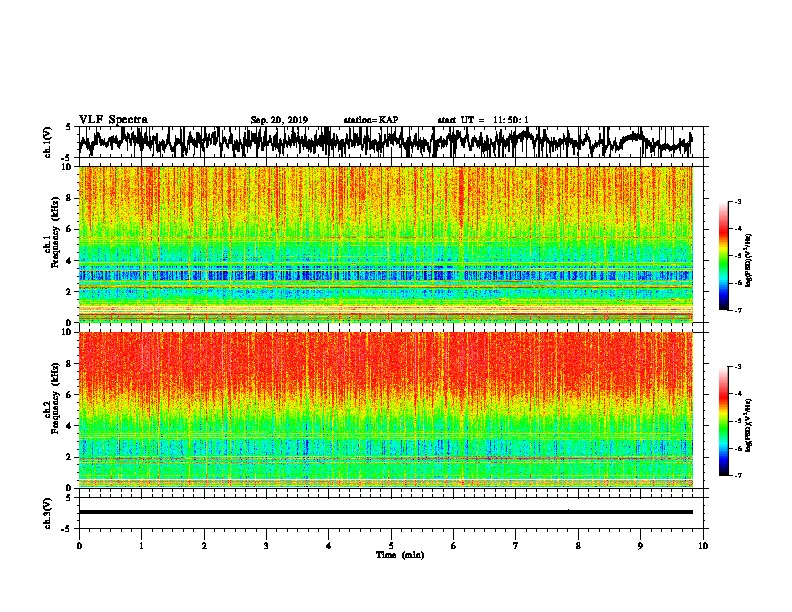
Task: Click the "Time (min)" axis title
Action: (x=400, y=555)
